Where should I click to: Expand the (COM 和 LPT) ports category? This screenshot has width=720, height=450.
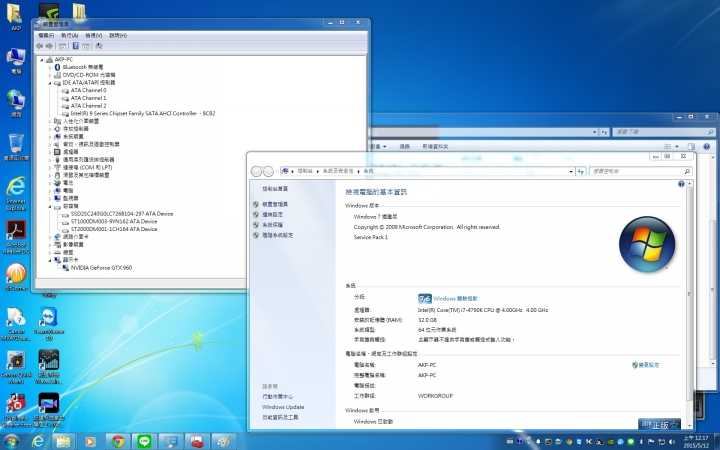50,168
